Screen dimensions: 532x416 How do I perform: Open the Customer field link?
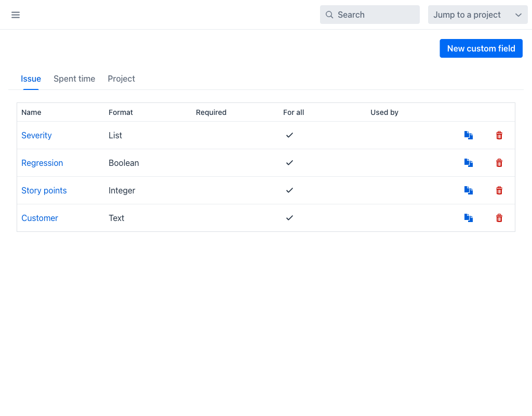pyautogui.click(x=39, y=218)
